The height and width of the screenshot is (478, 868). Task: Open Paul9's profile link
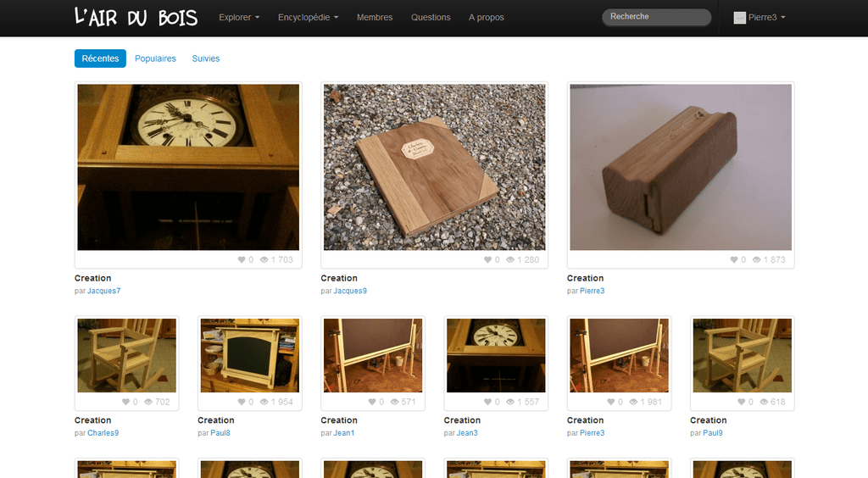[x=713, y=433]
